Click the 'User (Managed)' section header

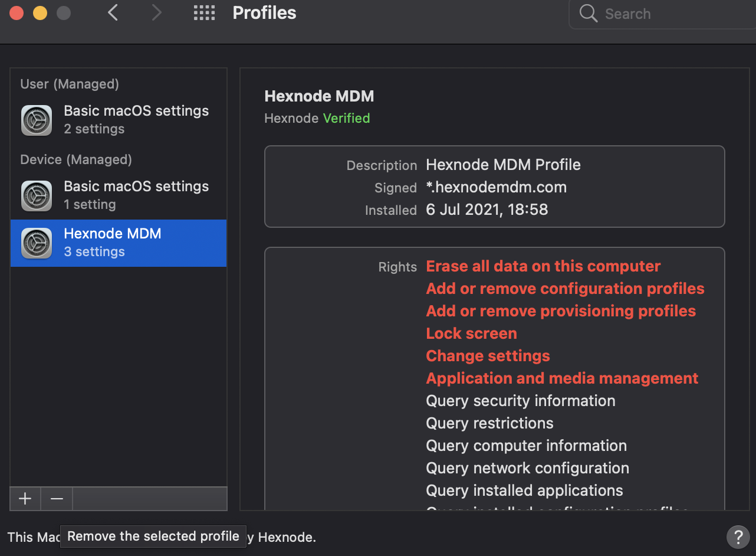pyautogui.click(x=70, y=84)
